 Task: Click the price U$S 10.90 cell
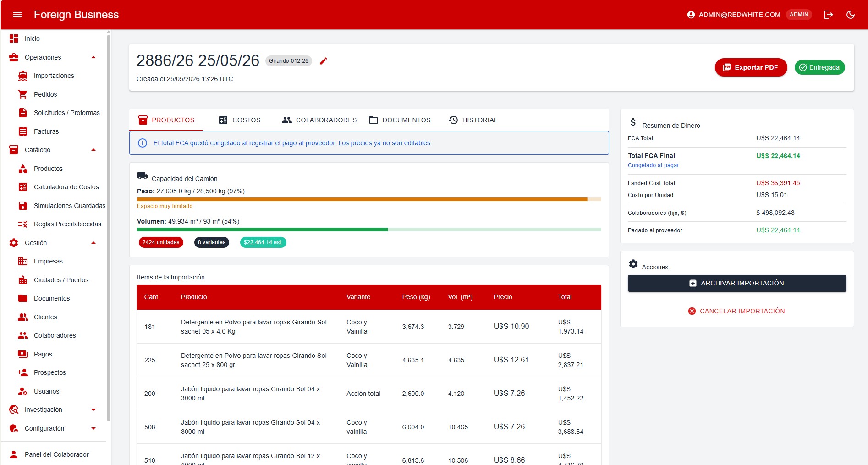point(511,327)
